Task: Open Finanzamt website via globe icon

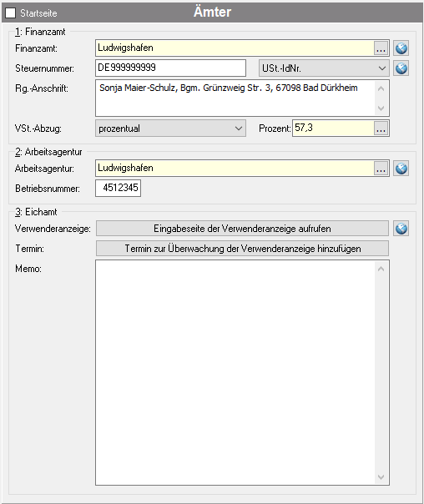Action: [401, 48]
